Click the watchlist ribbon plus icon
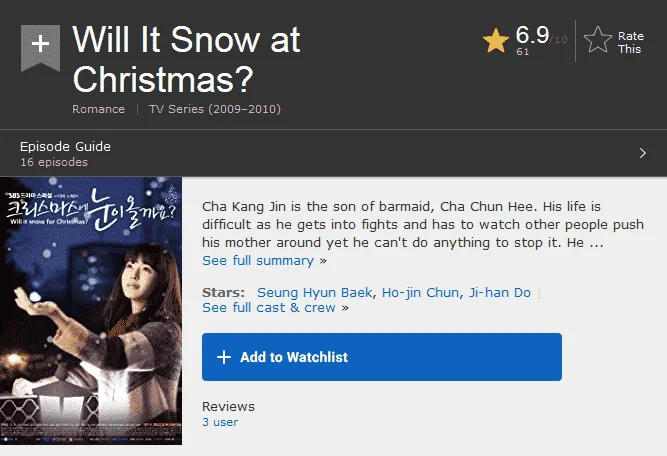The image size is (667, 456). [40, 46]
